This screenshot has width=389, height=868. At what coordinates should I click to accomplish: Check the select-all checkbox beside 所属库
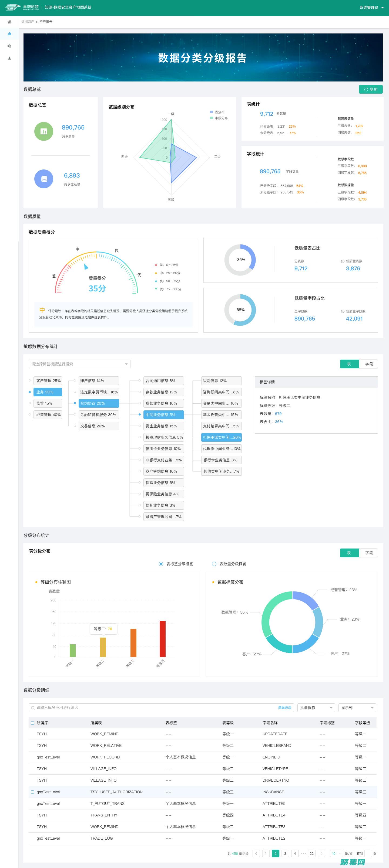[x=32, y=723]
